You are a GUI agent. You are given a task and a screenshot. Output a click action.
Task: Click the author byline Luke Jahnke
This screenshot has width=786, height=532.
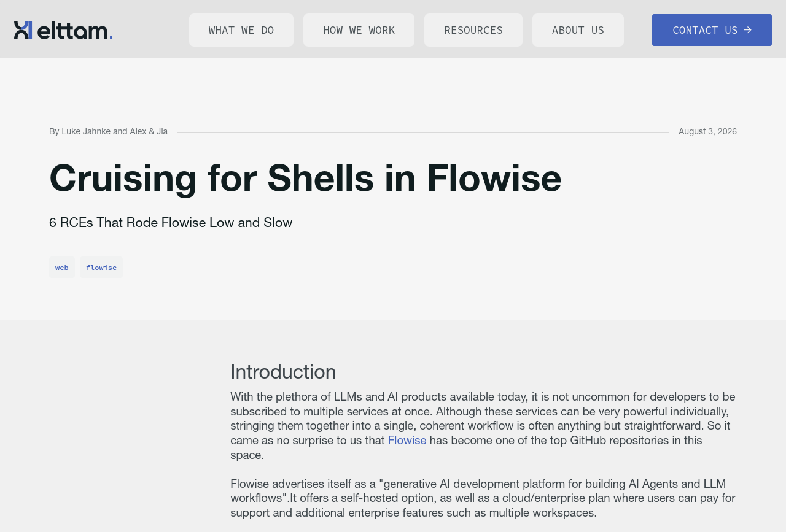click(86, 131)
